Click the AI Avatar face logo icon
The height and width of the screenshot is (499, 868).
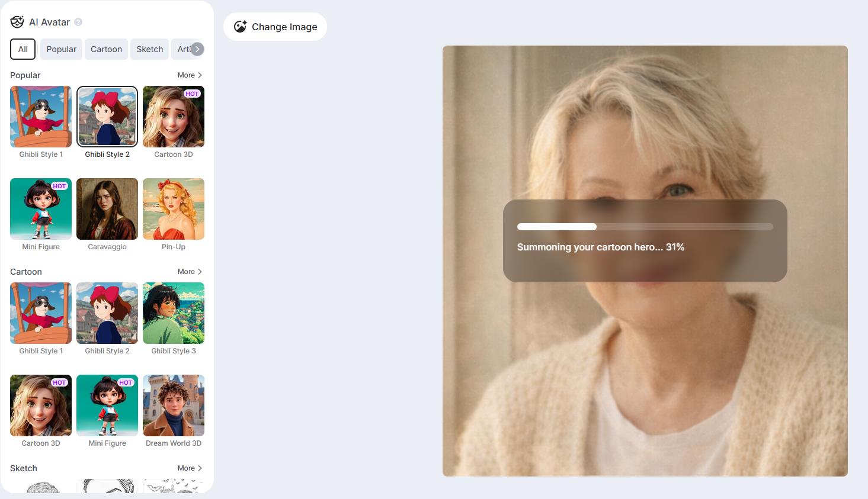(17, 22)
